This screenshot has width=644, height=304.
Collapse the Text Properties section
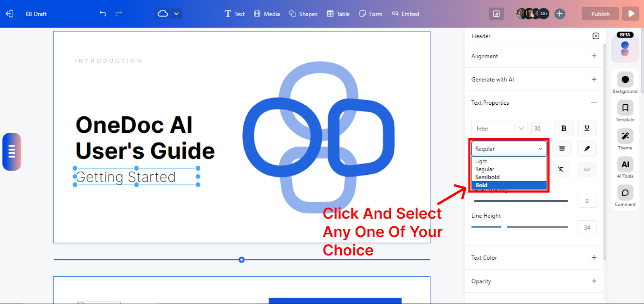[594, 102]
